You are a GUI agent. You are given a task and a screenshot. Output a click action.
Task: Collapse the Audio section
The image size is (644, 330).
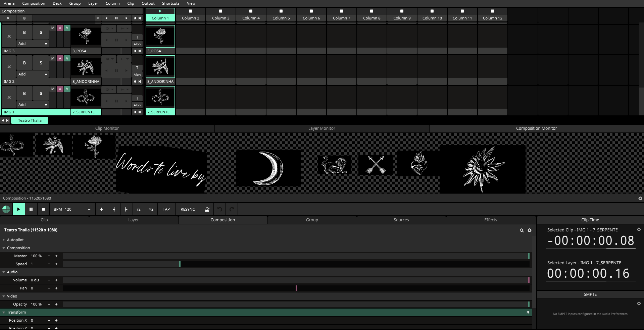click(4, 272)
